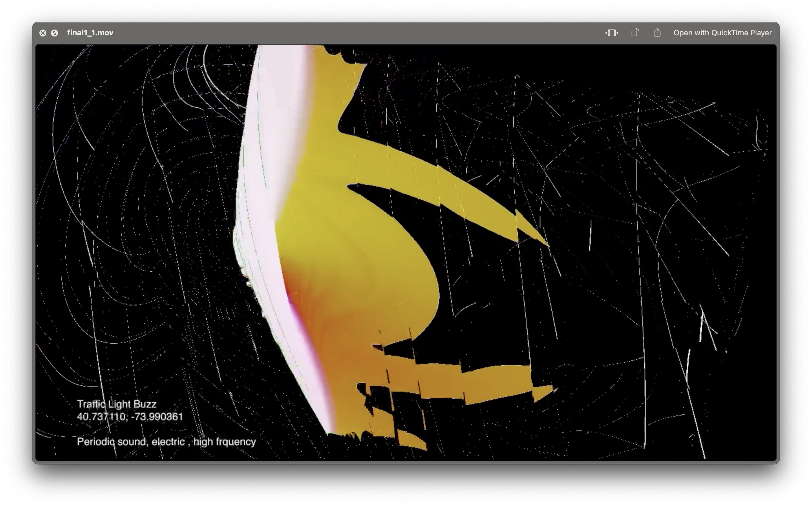The height and width of the screenshot is (507, 812).
Task: Click the coordinates text 40.737110, -73.990361
Action: [130, 417]
